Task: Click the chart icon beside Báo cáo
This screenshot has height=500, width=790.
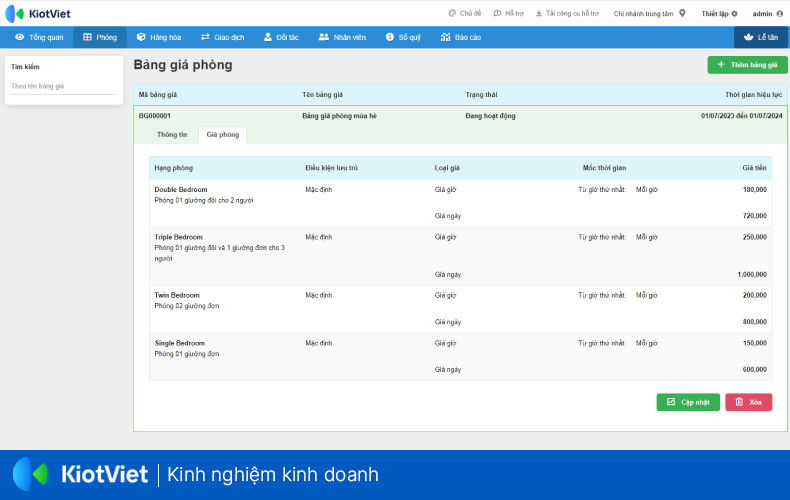Action: point(445,37)
